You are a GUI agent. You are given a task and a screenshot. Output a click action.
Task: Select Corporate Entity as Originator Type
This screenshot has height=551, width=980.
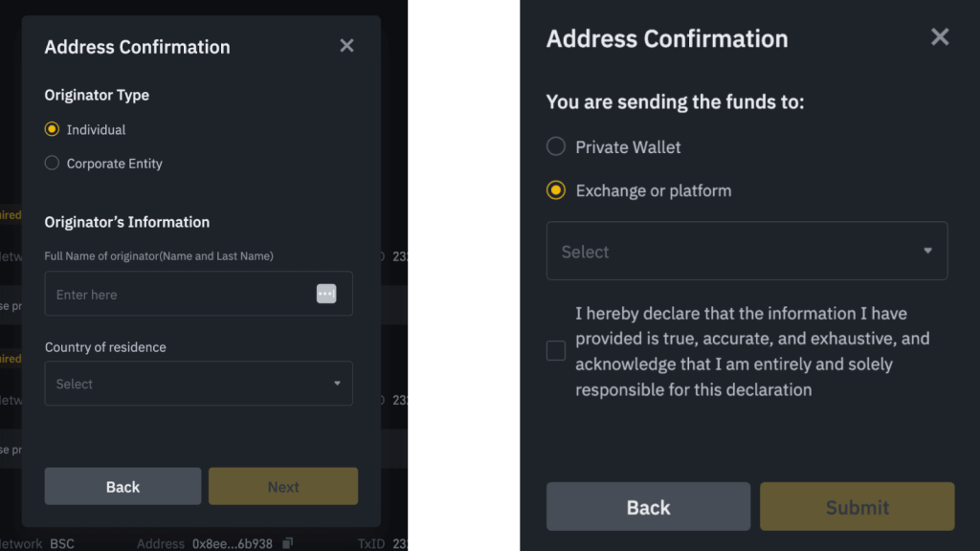click(x=52, y=163)
